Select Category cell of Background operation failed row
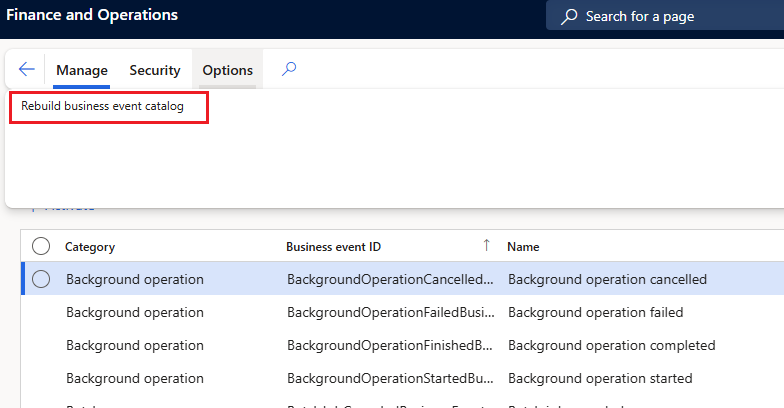This screenshot has height=408, width=784. [x=135, y=312]
